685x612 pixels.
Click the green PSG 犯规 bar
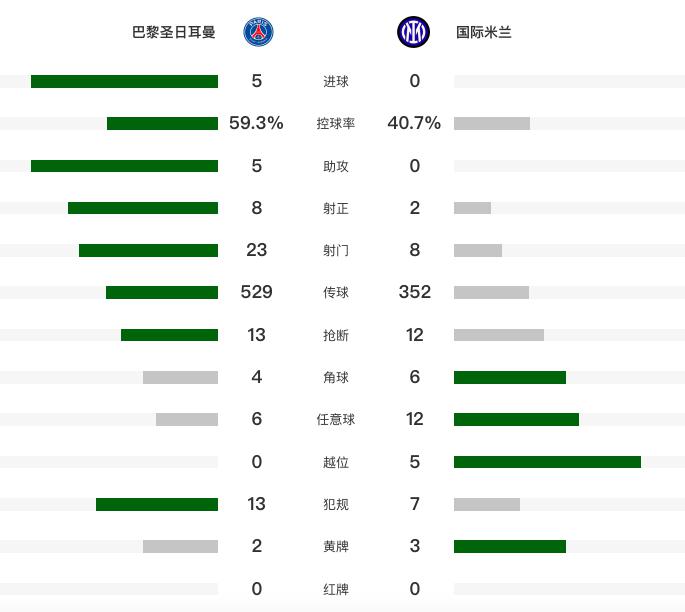coord(157,504)
